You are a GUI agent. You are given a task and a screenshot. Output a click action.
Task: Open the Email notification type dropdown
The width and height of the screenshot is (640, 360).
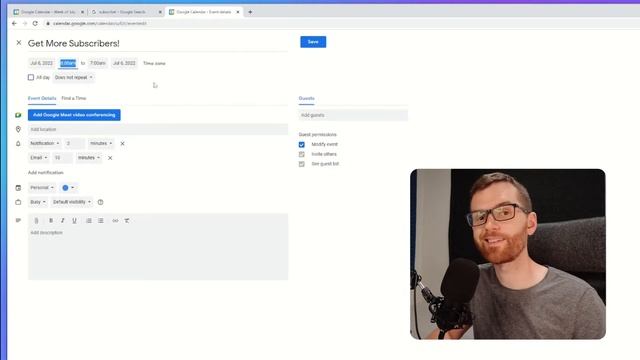(x=39, y=158)
